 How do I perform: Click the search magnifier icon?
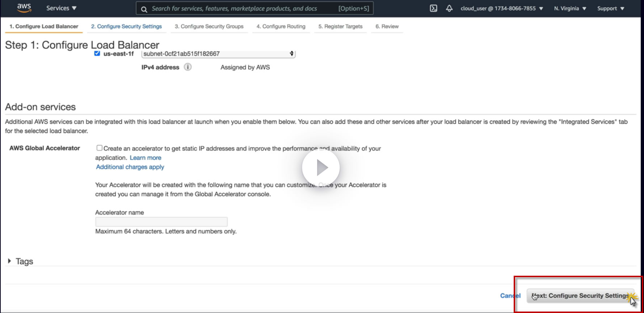(144, 9)
